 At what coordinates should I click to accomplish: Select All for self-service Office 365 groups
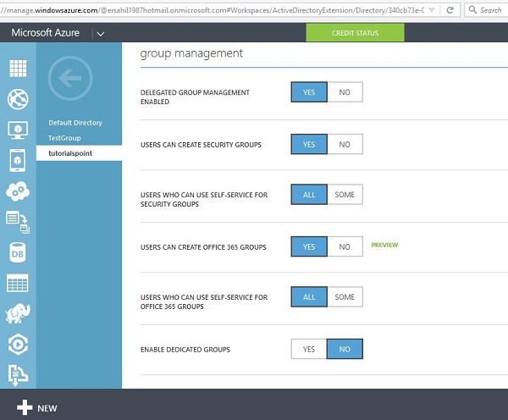(x=309, y=297)
